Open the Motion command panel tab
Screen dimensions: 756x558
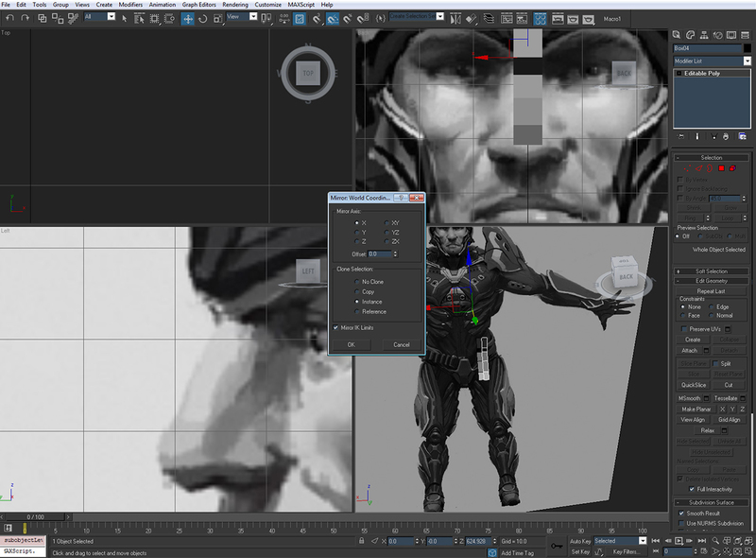[718, 35]
